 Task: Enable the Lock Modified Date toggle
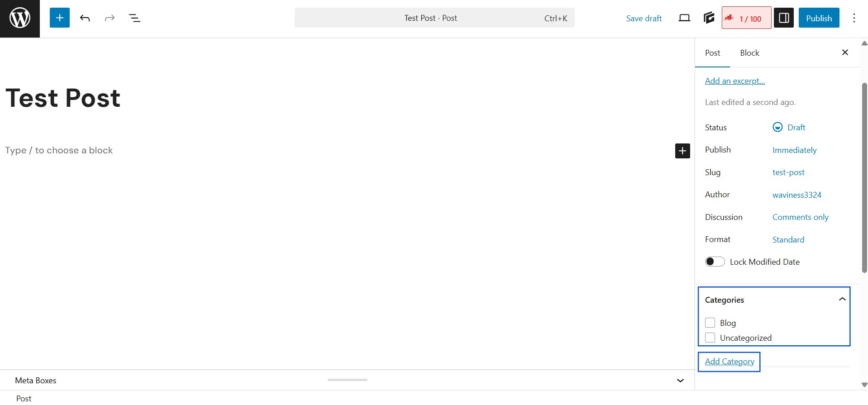[x=715, y=262]
